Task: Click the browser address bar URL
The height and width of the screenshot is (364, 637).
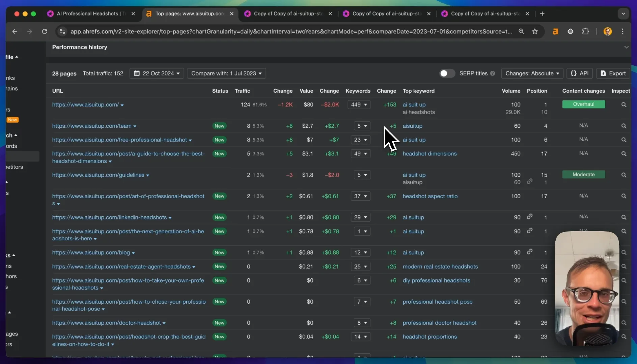Action: click(291, 31)
